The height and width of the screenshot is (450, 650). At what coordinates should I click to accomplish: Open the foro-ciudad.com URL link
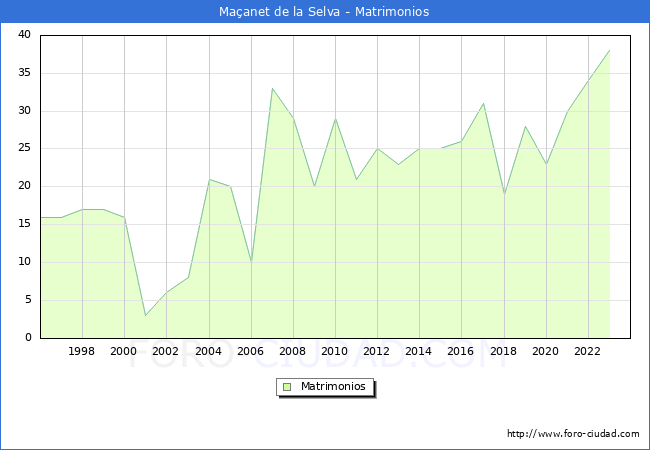coord(573,434)
